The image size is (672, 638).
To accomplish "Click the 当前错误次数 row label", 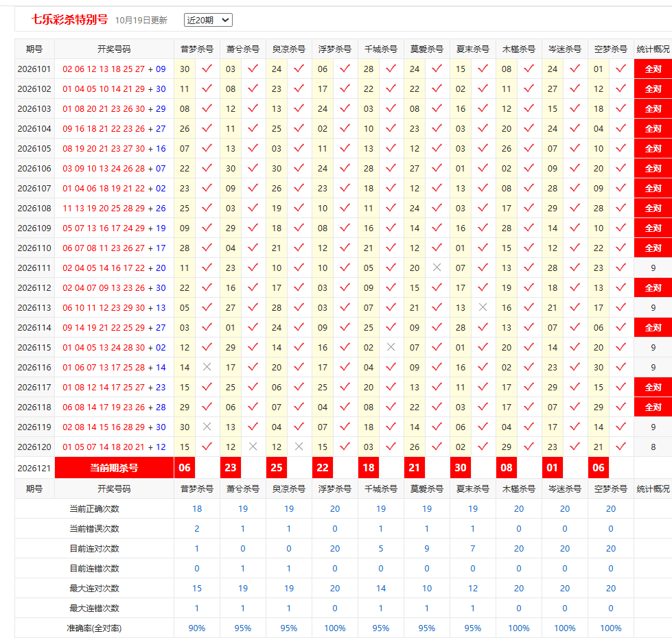I will point(94,528).
